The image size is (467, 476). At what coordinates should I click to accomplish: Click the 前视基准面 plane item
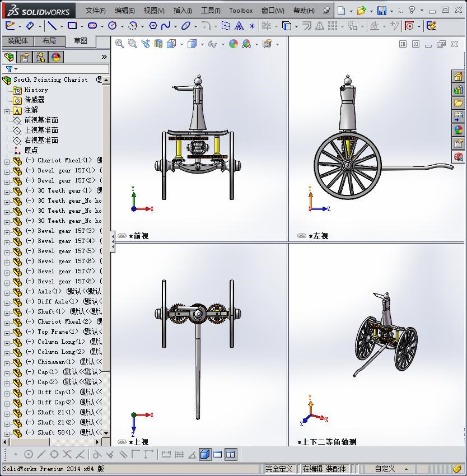click(41, 120)
